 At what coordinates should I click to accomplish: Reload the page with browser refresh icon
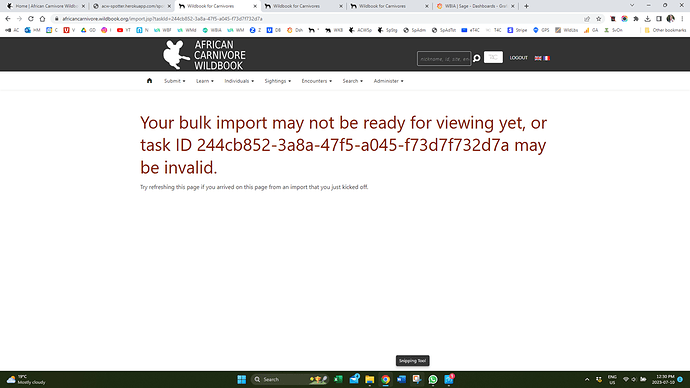(31, 19)
